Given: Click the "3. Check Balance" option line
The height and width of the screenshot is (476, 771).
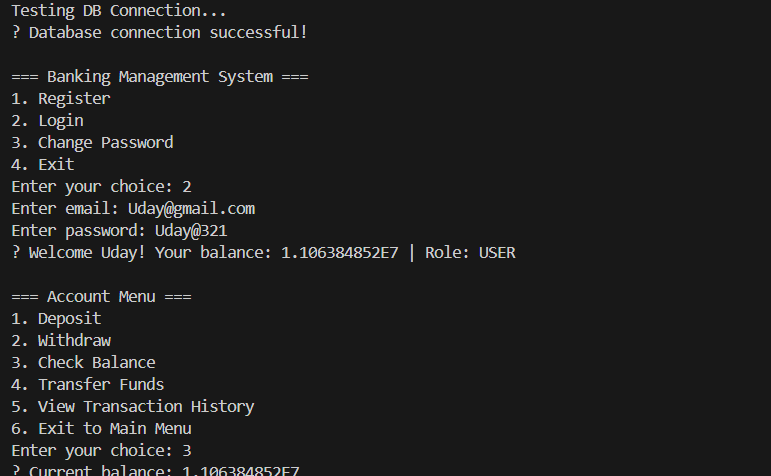Looking at the screenshot, I should click(x=83, y=363).
